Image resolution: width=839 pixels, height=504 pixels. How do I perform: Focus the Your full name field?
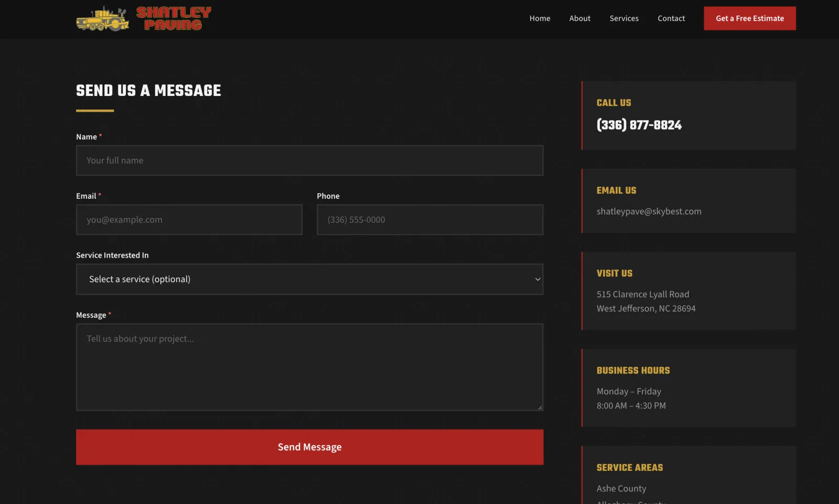[x=309, y=160]
